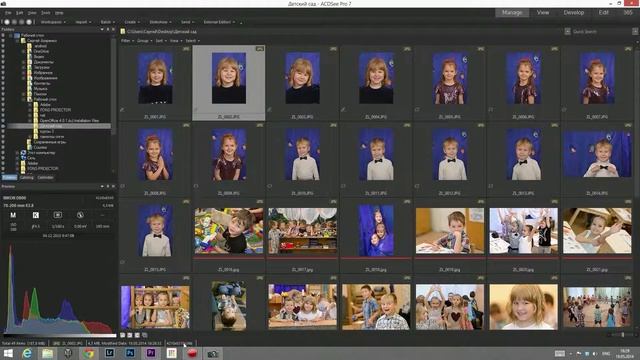Click the last view icon below the thumbnails
Image resolution: width=640 pixels, height=360 pixels.
[x=144, y=335]
